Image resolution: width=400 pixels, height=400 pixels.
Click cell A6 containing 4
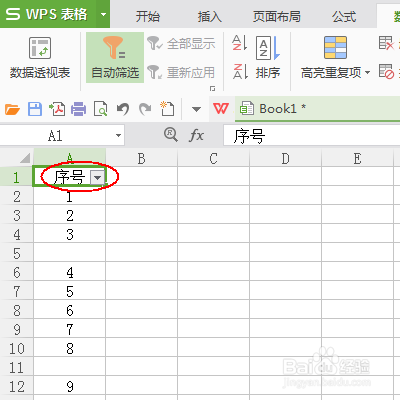70,272
